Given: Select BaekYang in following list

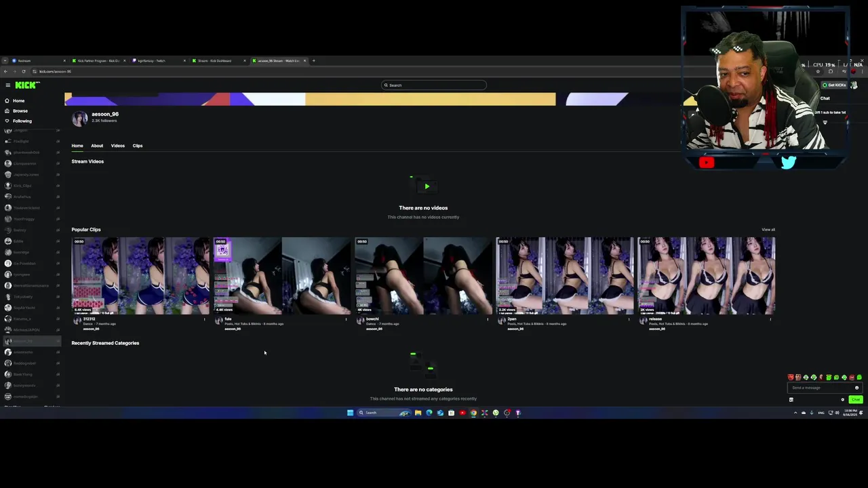Looking at the screenshot, I should pos(31,374).
